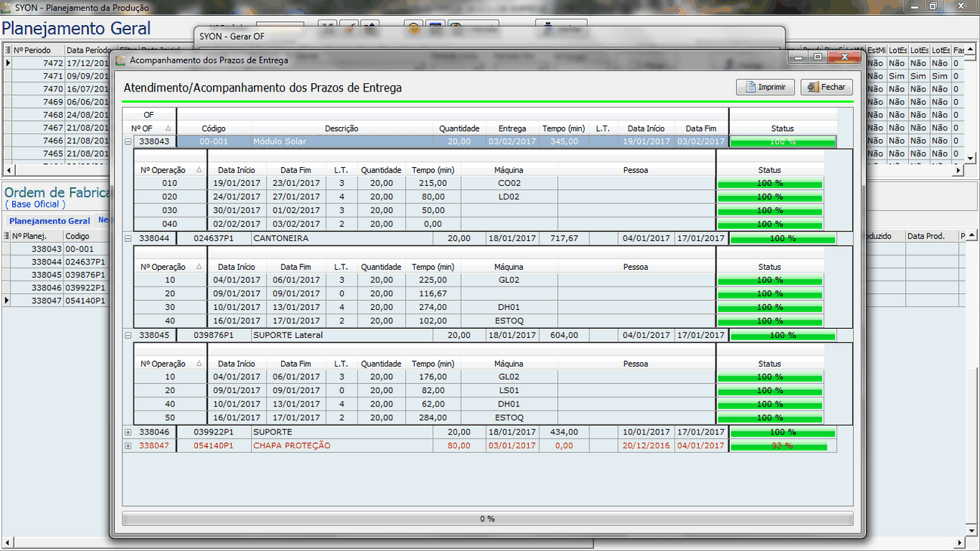Click the dialog title bar icon
This screenshot has width=980, height=551.
coord(120,60)
